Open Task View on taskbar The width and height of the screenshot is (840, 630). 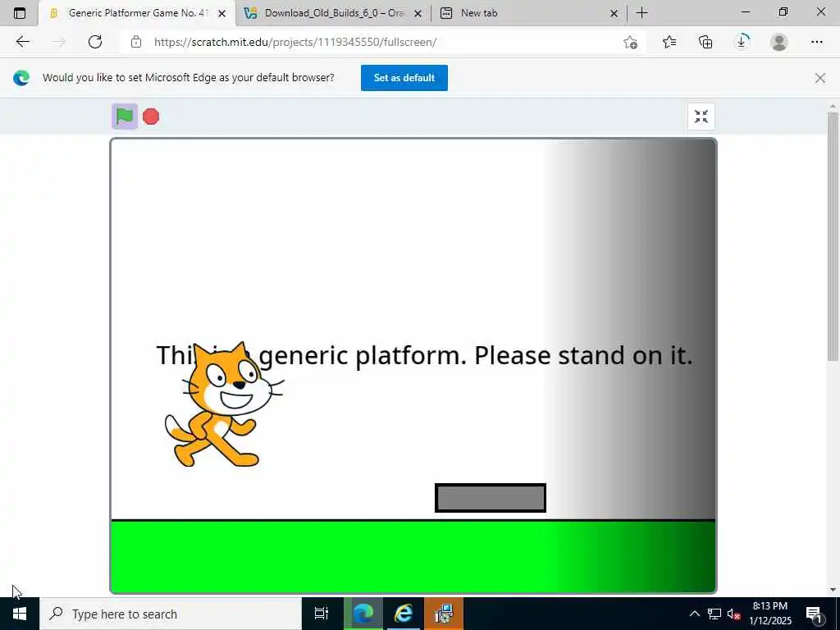point(322,614)
